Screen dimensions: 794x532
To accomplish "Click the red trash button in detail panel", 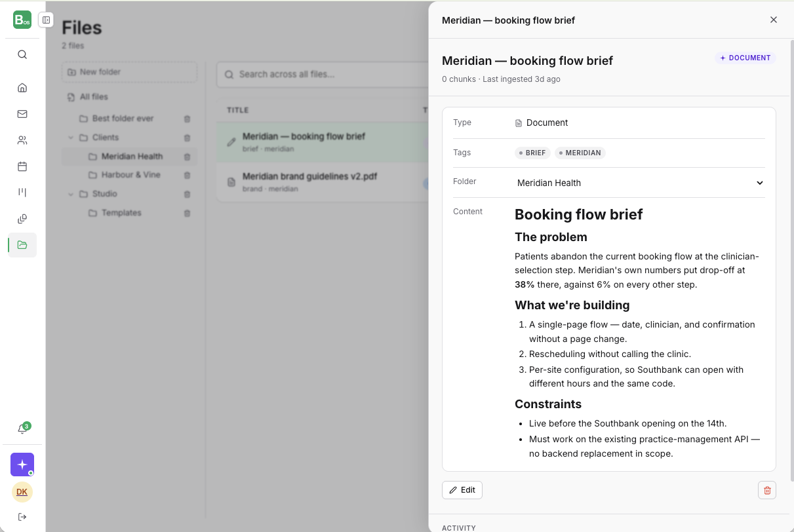I will point(767,490).
